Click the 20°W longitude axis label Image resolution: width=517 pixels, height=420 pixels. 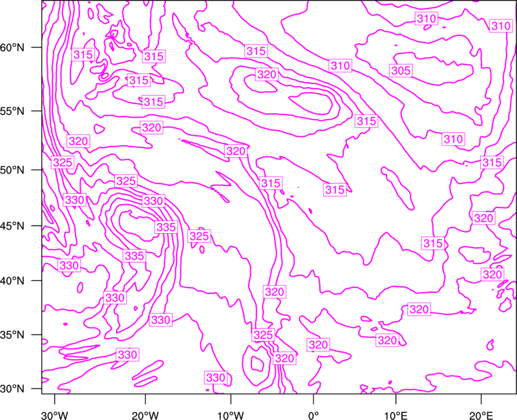click(x=145, y=415)
